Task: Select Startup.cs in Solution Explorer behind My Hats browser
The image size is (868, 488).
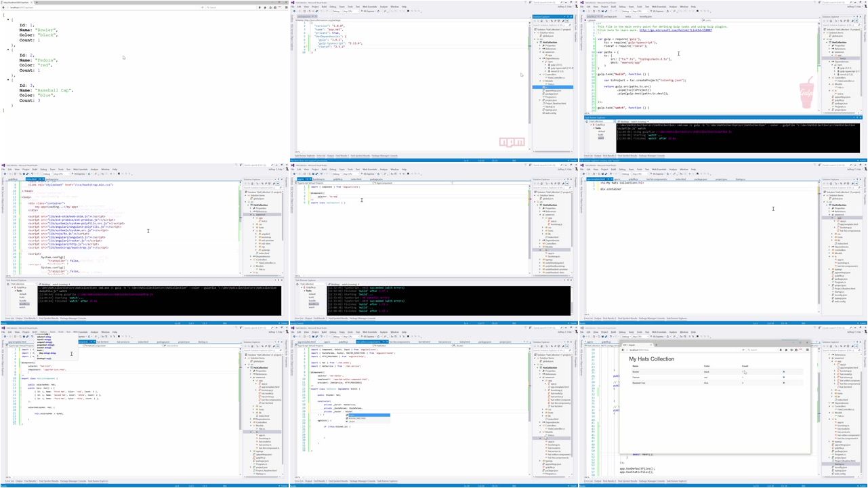Action: click(840, 464)
